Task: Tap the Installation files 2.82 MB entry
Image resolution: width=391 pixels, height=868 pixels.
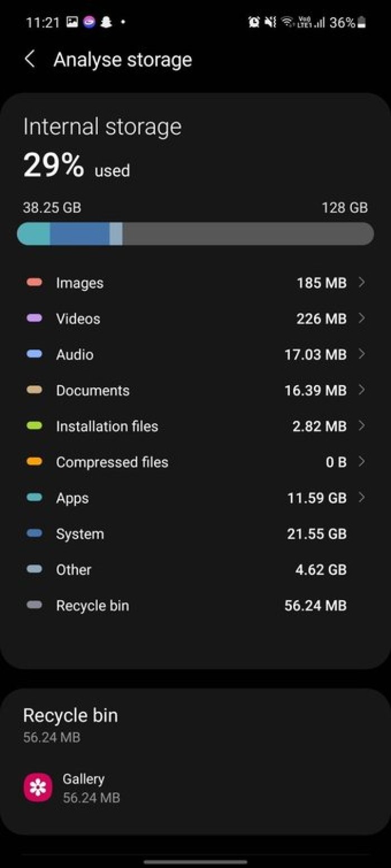Action: click(195, 426)
